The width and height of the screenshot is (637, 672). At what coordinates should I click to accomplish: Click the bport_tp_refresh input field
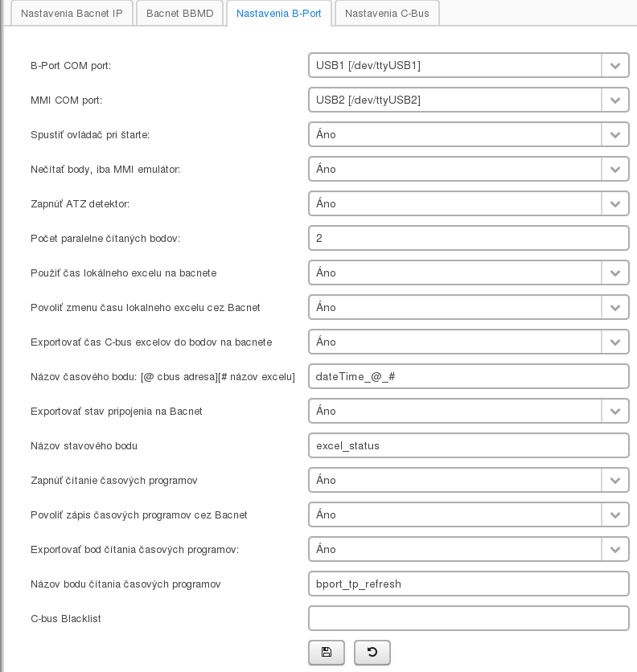(468, 584)
